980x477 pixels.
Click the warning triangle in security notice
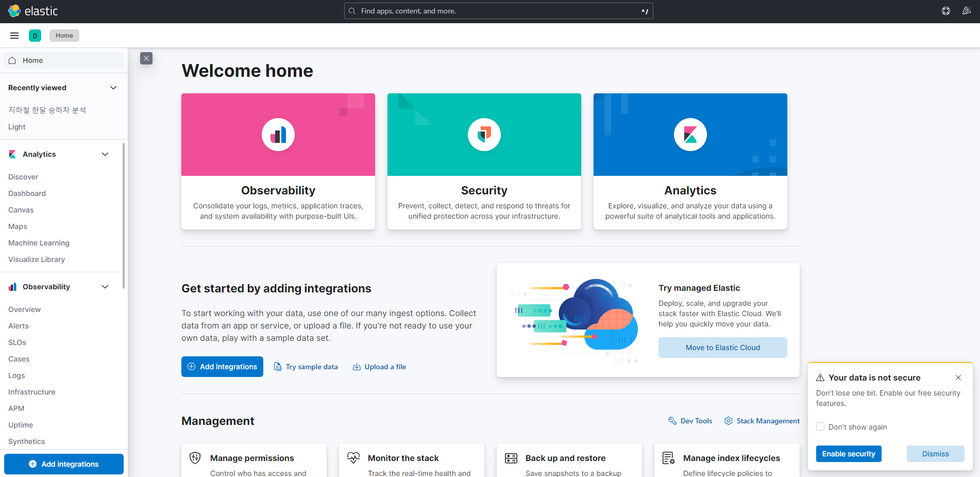820,377
